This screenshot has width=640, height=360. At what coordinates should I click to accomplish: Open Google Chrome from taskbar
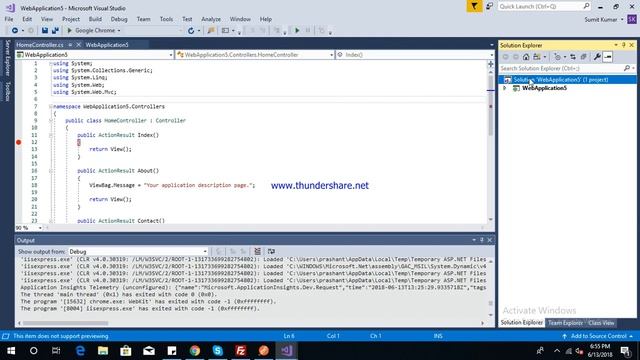click(x=195, y=351)
